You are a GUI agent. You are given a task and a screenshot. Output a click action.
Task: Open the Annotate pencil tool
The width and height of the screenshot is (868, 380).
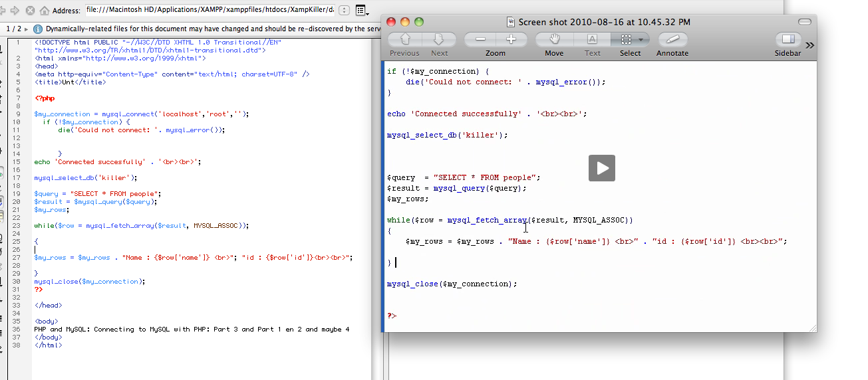click(x=672, y=40)
